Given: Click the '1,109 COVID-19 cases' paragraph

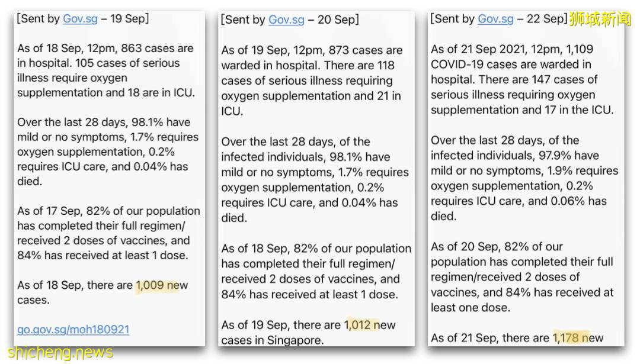Looking at the screenshot, I should click(x=520, y=79).
